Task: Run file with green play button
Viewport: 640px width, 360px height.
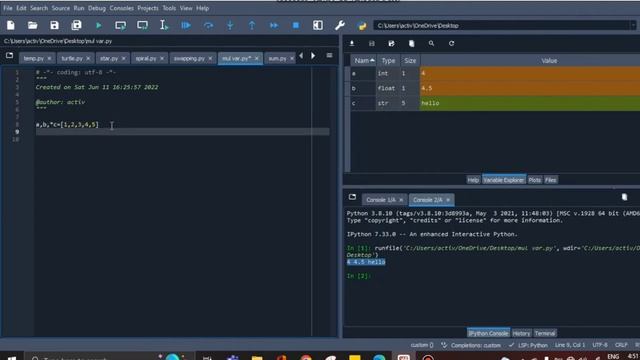Action: point(98,25)
